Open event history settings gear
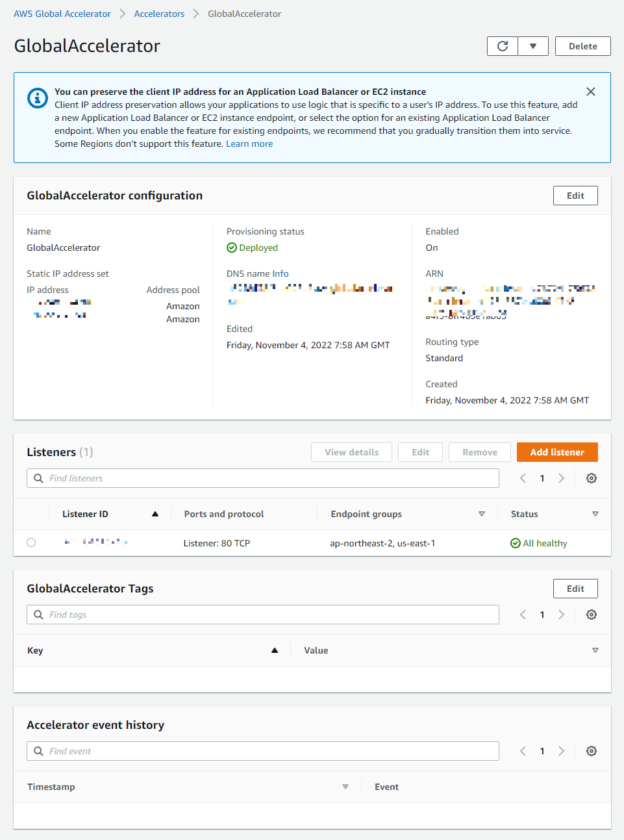 592,751
